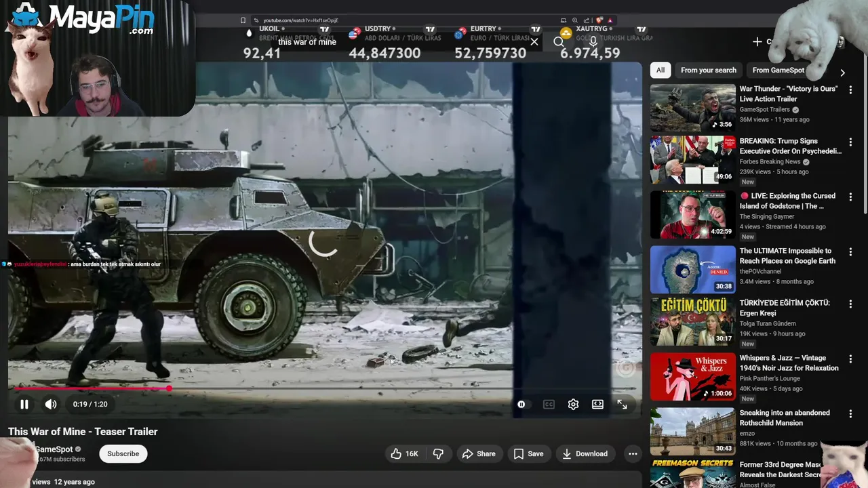The height and width of the screenshot is (488, 868).
Task: Pause the video with the pause button
Action: [24, 404]
